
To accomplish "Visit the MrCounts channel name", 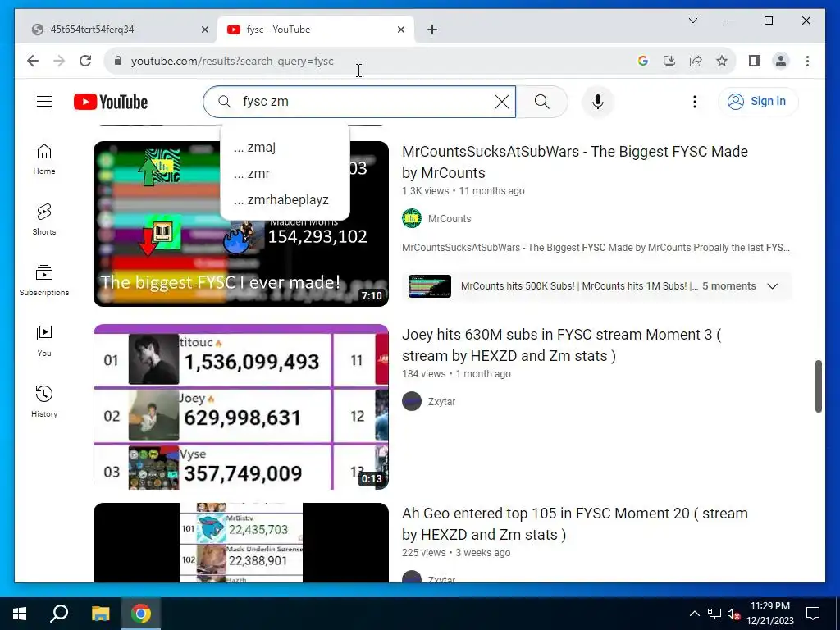I will pyautogui.click(x=450, y=218).
